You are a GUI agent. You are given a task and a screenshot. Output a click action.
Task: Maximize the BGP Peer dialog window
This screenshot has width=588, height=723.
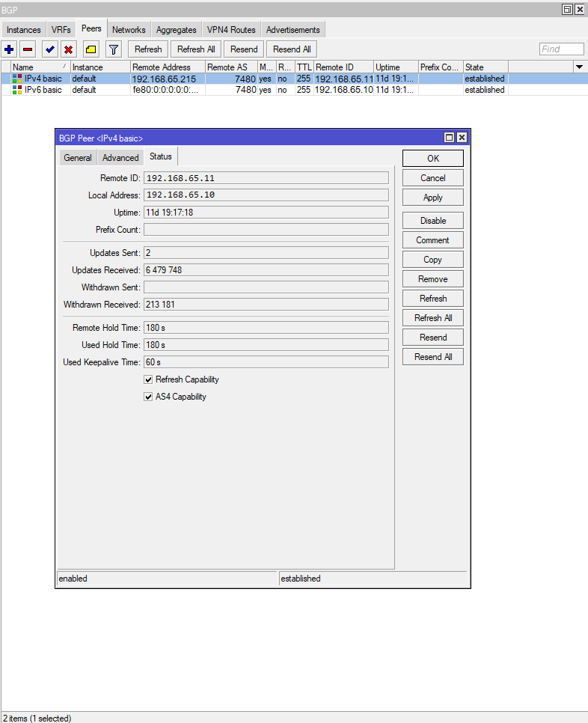point(449,138)
